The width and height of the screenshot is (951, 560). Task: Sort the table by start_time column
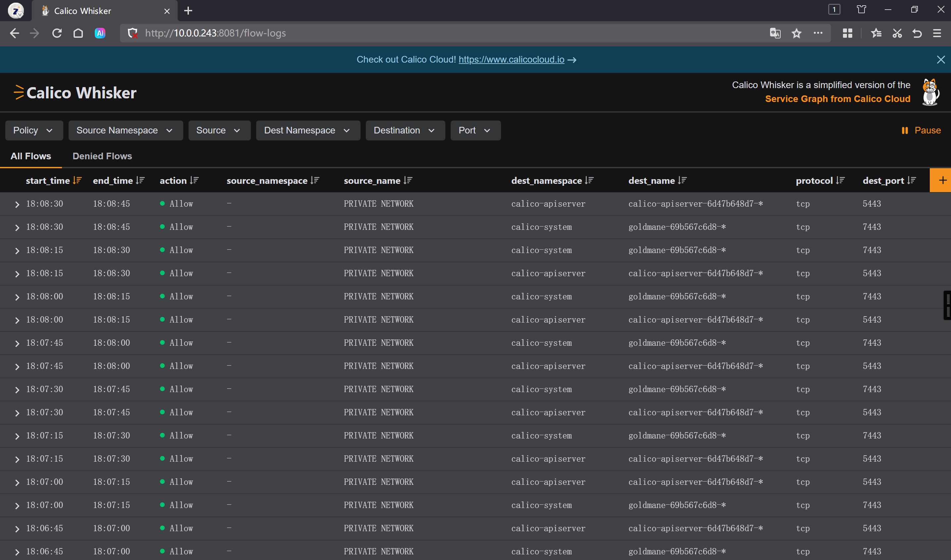click(77, 181)
